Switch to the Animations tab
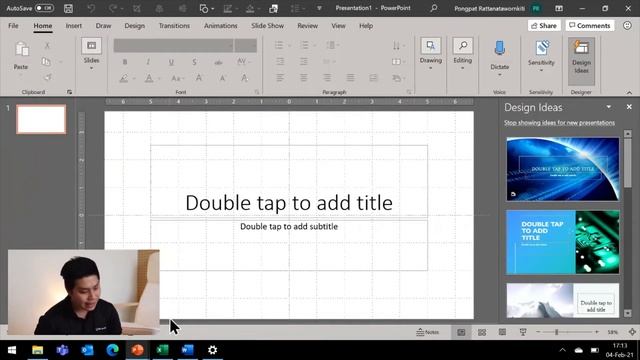The width and height of the screenshot is (640, 360). click(220, 25)
